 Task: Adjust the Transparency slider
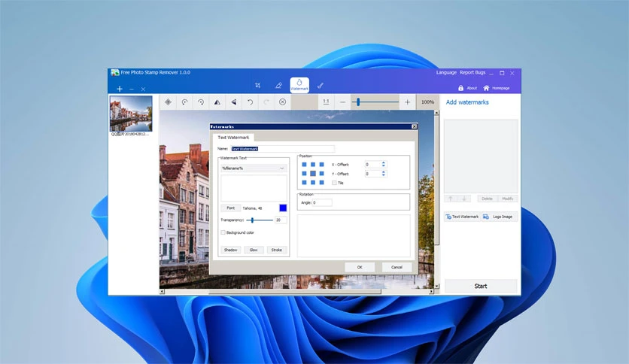click(252, 220)
